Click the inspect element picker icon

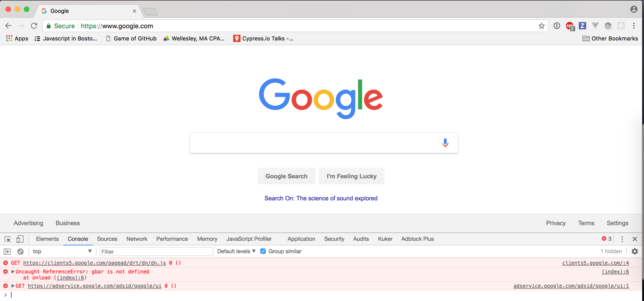point(7,239)
